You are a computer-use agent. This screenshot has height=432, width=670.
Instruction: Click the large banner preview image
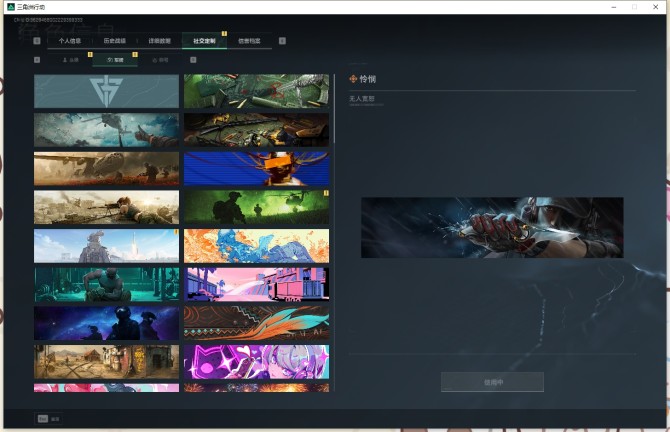[x=492, y=227]
